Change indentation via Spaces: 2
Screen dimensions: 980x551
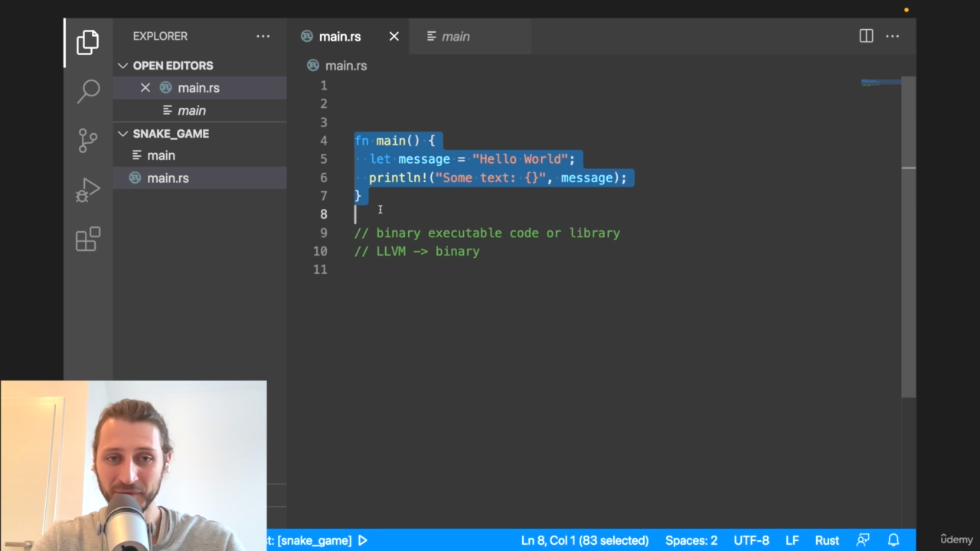[691, 540]
